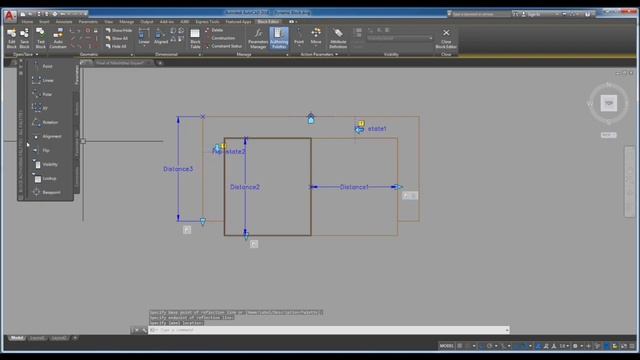Screen dimensions: 640x360
Task: Open the Block Table tool
Action: (x=195, y=38)
